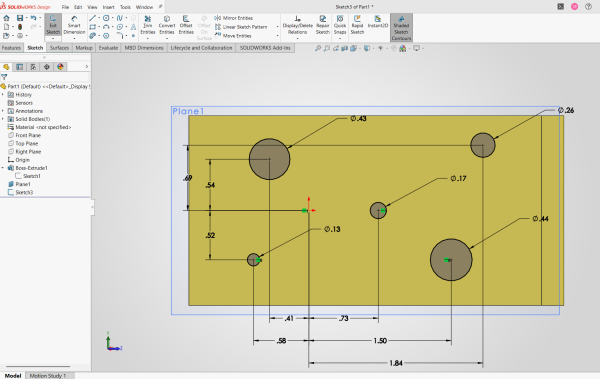The height and width of the screenshot is (379, 600).
Task: Open the View menu
Action: point(92,7)
